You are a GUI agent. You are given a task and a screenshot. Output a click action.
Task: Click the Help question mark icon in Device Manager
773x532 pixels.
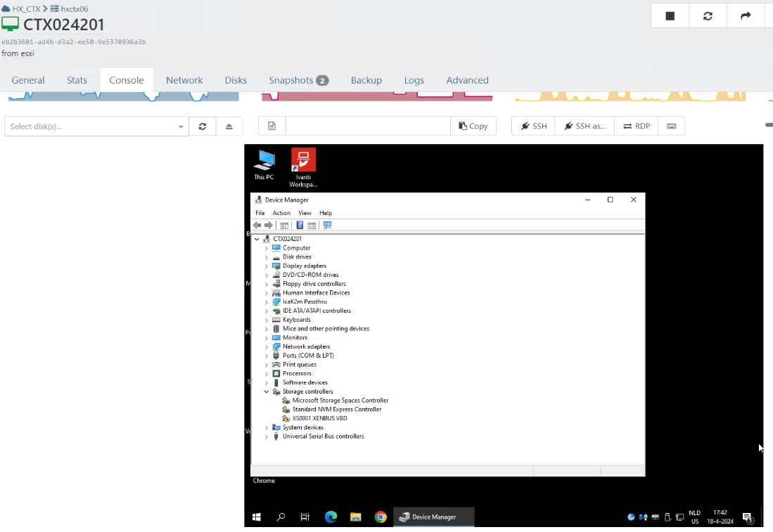(300, 225)
